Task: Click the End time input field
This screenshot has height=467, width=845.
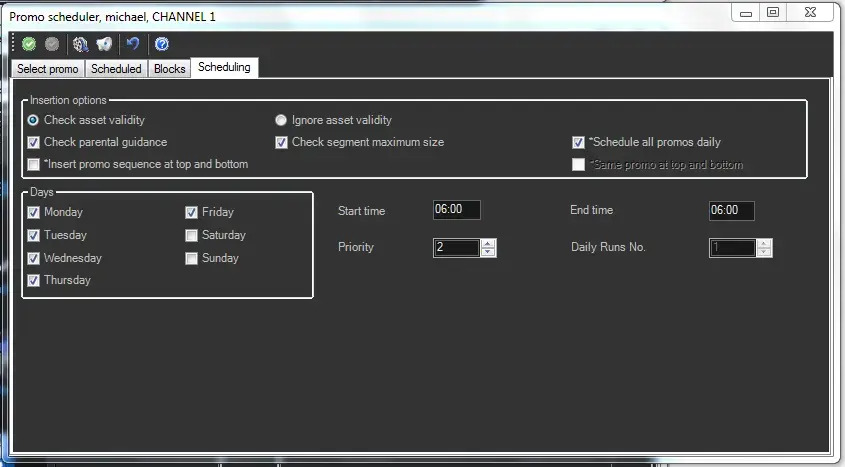Action: point(731,210)
